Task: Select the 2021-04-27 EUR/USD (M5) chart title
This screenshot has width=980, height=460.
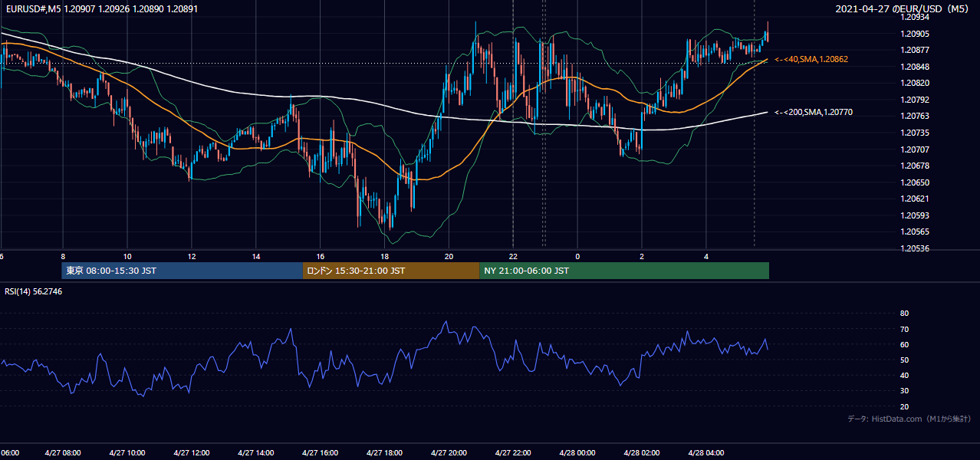Action: (x=902, y=9)
